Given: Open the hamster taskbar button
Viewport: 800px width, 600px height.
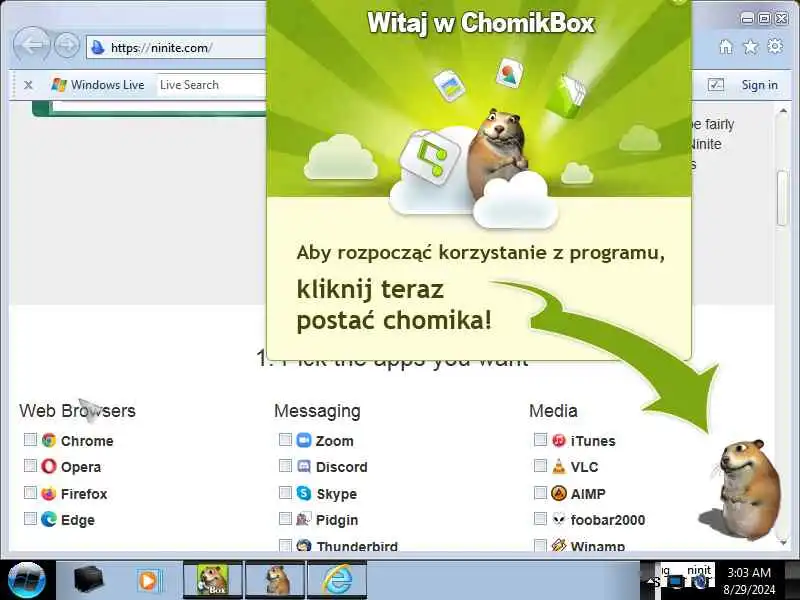Looking at the screenshot, I should (276, 581).
